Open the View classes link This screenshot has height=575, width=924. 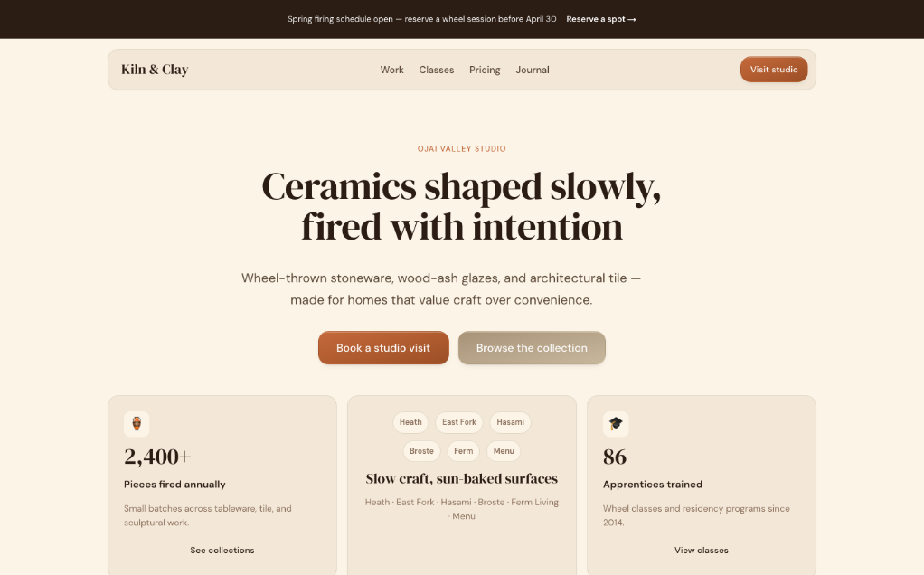click(702, 551)
